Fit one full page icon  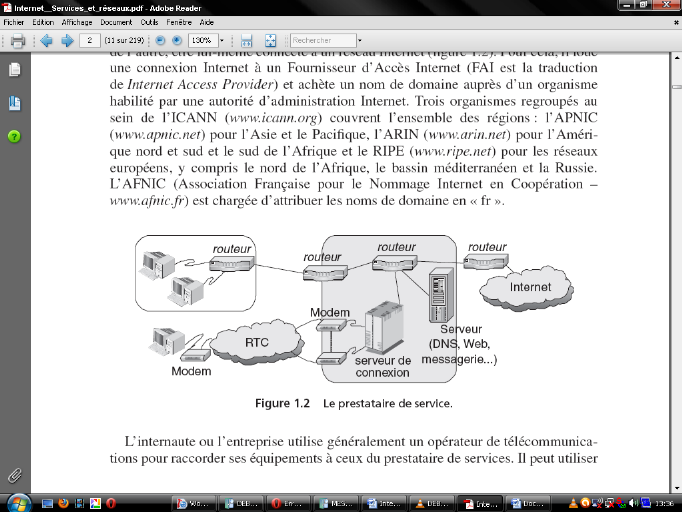coord(270,40)
